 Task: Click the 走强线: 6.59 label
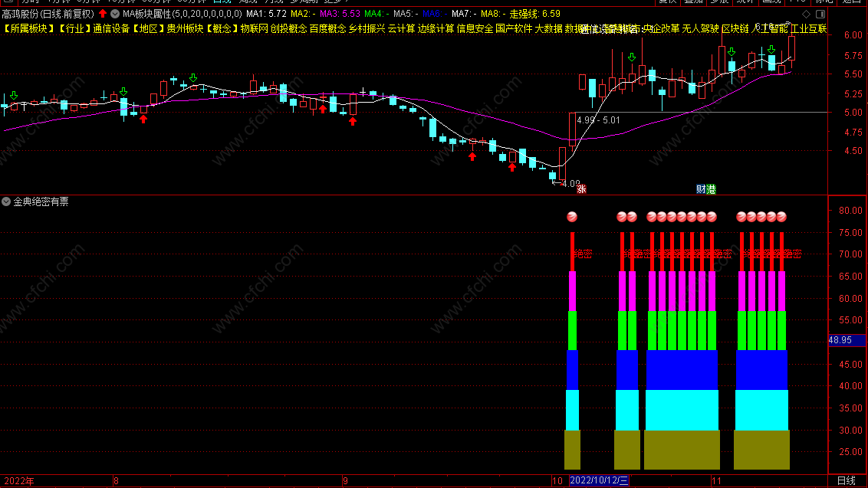(534, 13)
